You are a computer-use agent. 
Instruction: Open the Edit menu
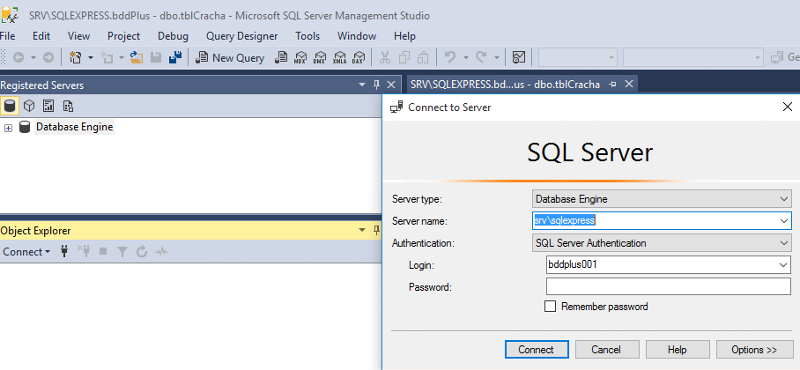tap(41, 36)
